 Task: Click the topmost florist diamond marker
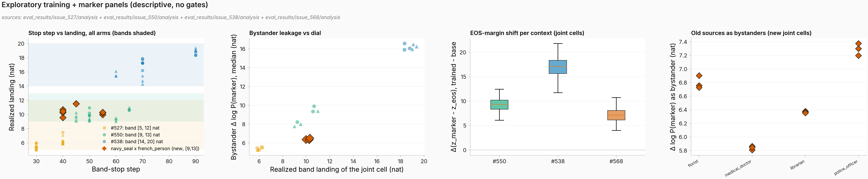pos(699,76)
